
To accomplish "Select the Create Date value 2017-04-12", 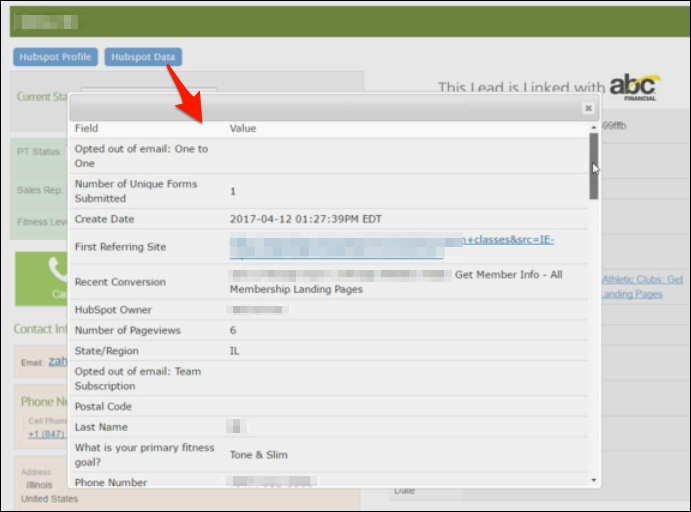I will (x=305, y=219).
